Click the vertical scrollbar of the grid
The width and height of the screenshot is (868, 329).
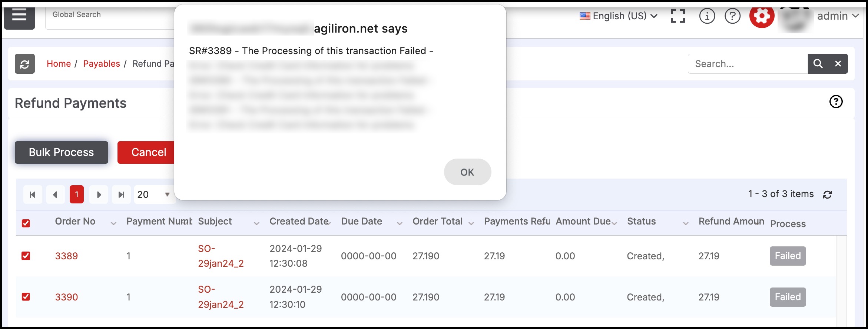click(x=841, y=281)
